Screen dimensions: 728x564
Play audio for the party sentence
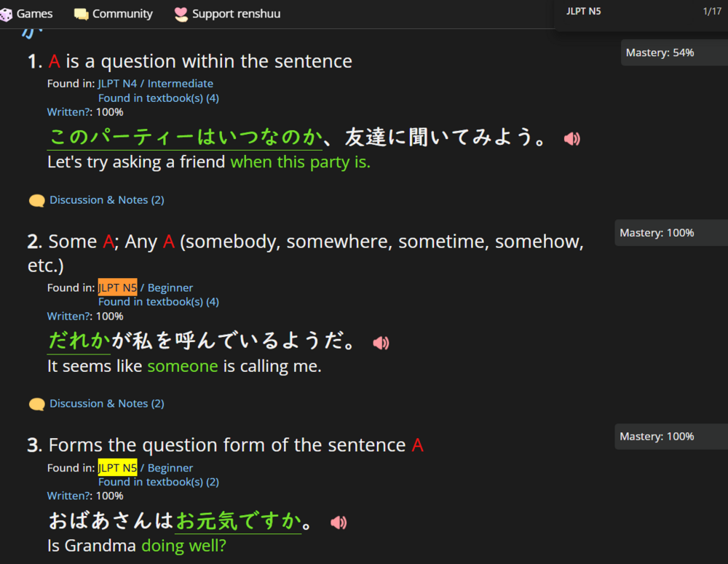pyautogui.click(x=571, y=138)
